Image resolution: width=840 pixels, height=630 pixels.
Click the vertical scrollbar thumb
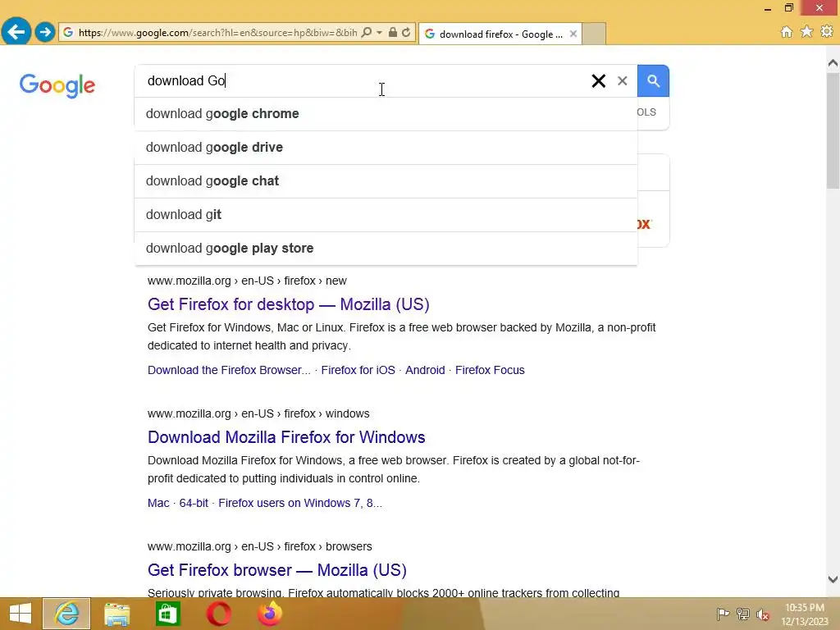click(833, 130)
